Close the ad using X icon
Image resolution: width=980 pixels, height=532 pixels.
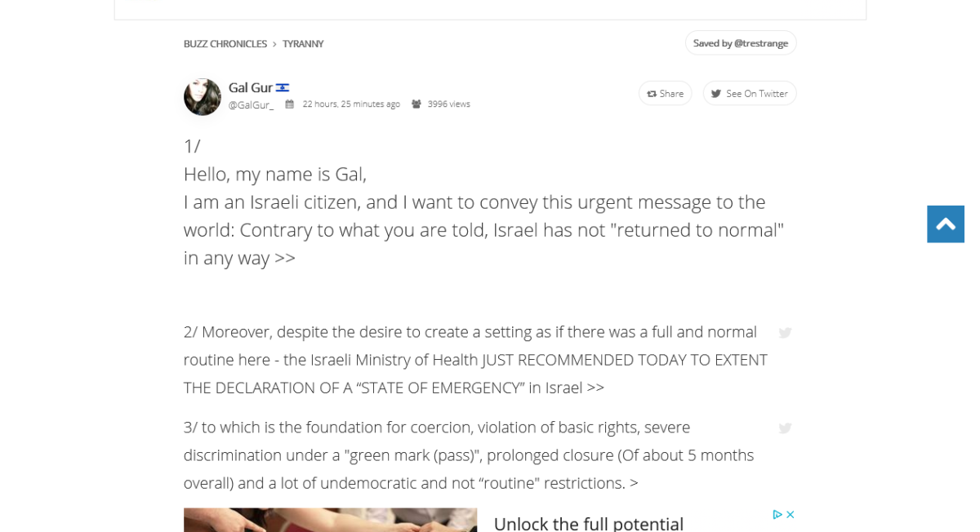point(791,514)
